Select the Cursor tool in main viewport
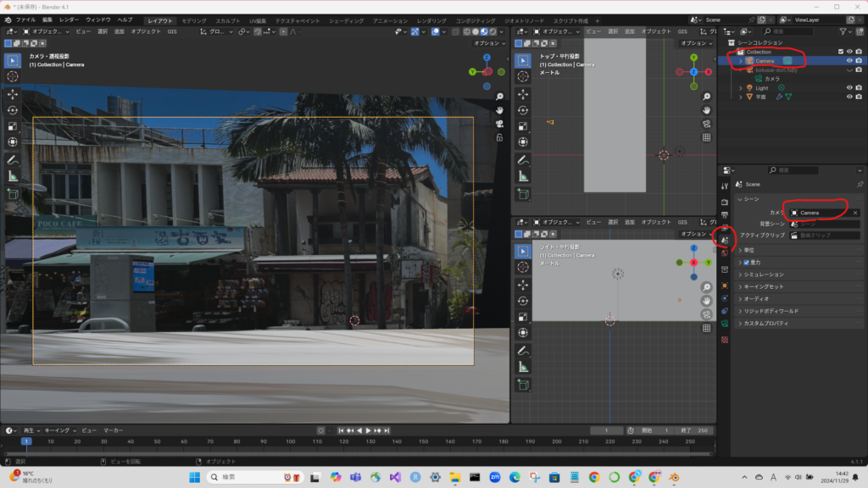868x488 pixels. tap(13, 76)
